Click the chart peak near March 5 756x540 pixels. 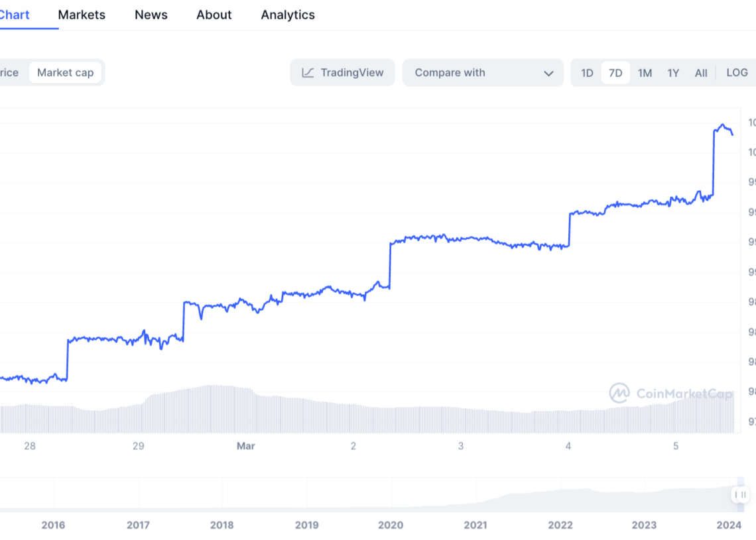(x=722, y=125)
